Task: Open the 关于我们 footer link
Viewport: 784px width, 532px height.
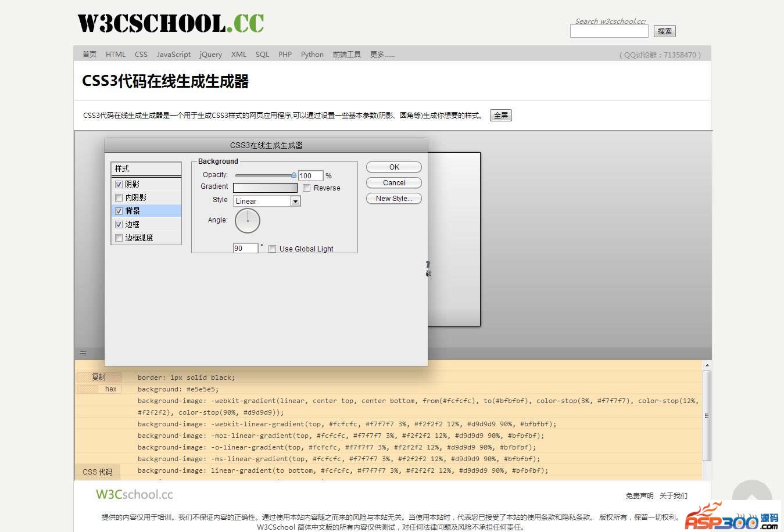Action: point(674,496)
